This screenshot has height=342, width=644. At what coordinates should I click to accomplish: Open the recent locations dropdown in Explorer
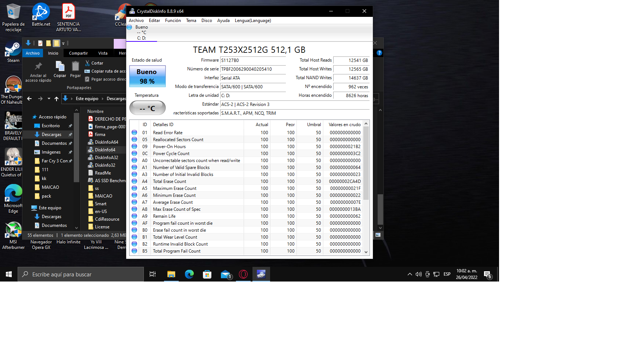pyautogui.click(x=49, y=99)
